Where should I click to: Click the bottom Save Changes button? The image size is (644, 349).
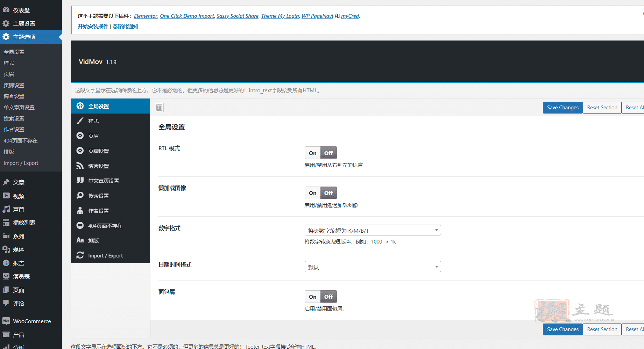pos(563,329)
